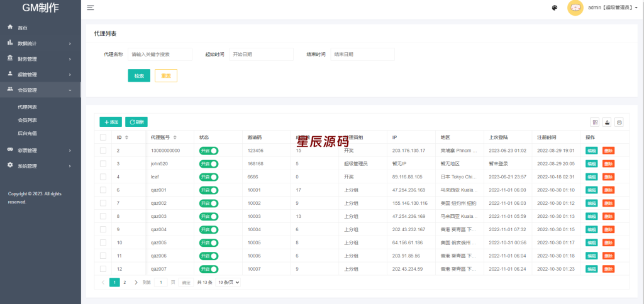Open 会员列表 submenu item
644x304 pixels.
[28, 120]
